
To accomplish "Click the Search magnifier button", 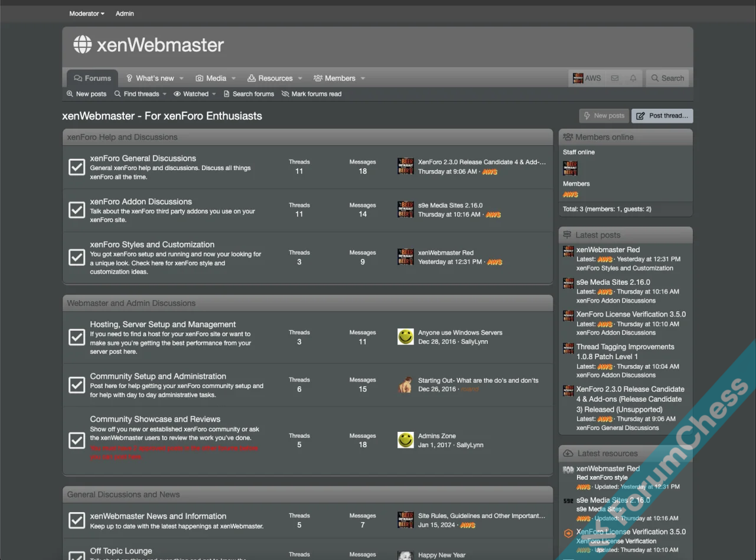I will pos(667,78).
